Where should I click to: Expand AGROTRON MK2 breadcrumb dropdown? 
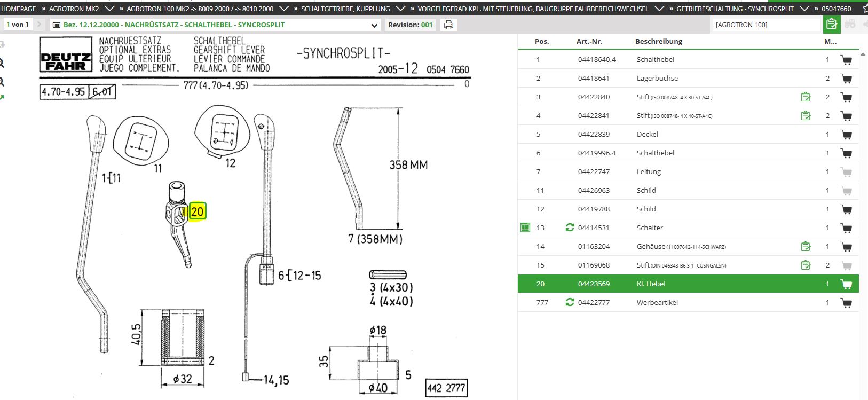109,9
